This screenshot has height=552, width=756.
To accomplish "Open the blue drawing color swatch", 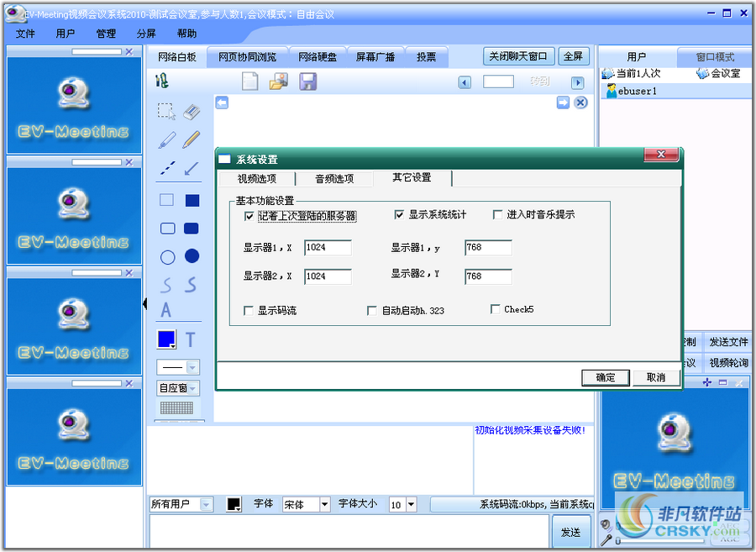I will 166,339.
